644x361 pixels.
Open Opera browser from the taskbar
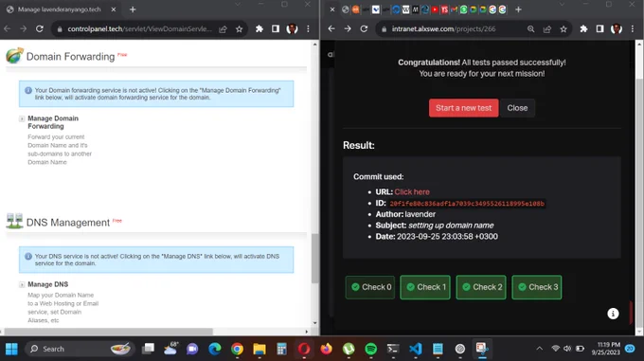click(x=304, y=349)
